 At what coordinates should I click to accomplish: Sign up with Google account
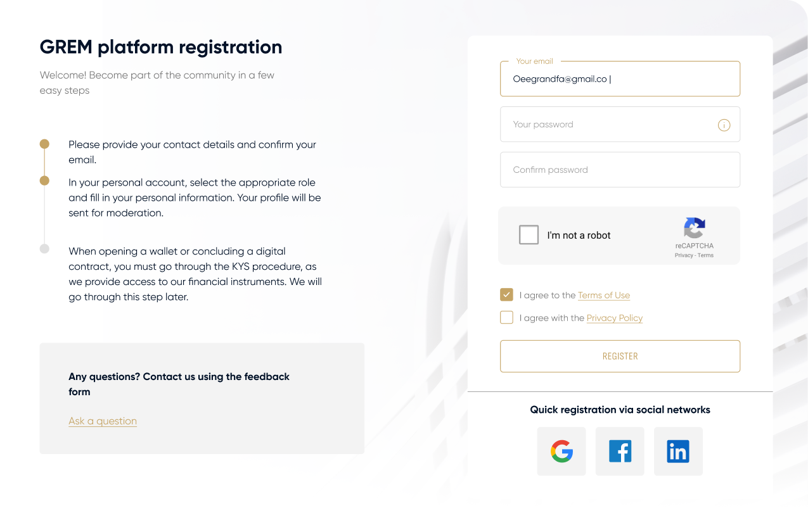561,451
